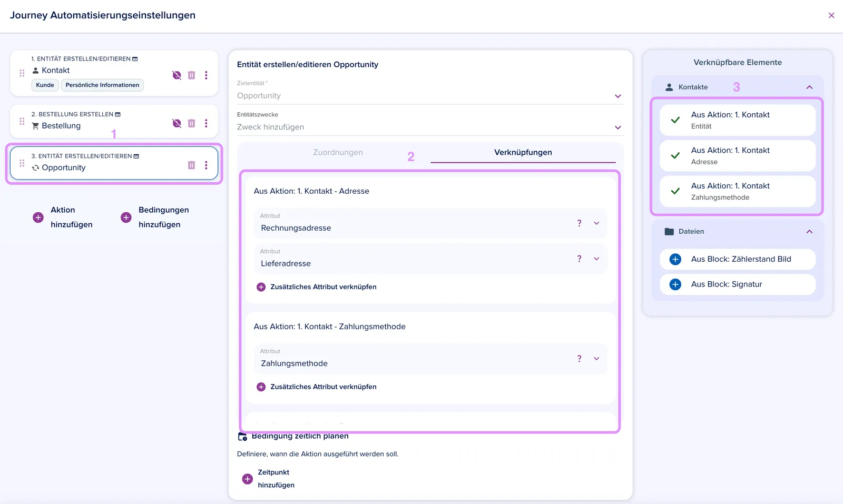
Task: Toggle the crossed-eye visibility icon on Bestellung card
Action: [177, 123]
